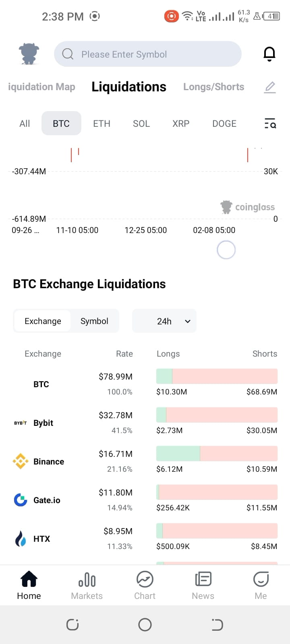Tap the chart timeline slider handle
Screen dimensions: 290x644
[x=226, y=250]
